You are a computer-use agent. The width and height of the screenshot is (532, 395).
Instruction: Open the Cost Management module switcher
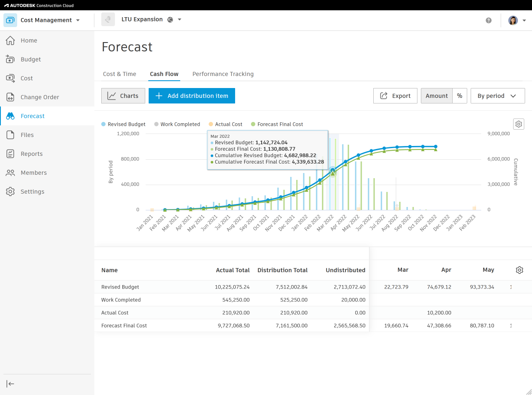point(78,20)
